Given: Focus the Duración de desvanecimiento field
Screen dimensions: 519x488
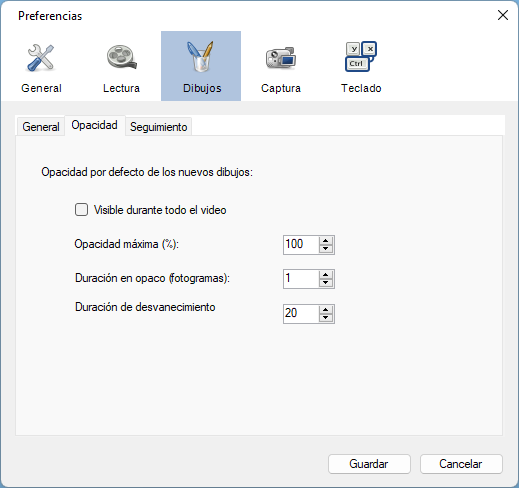Looking at the screenshot, I should [x=301, y=314].
